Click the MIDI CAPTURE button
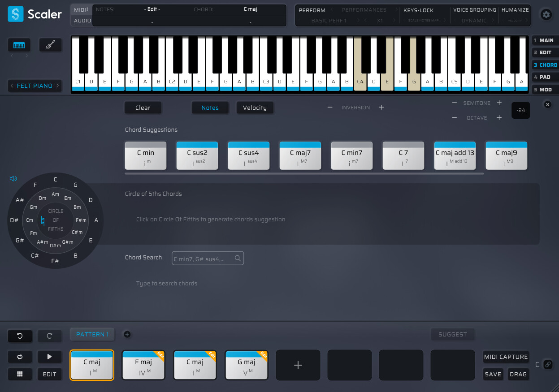The height and width of the screenshot is (392, 559). point(506,357)
